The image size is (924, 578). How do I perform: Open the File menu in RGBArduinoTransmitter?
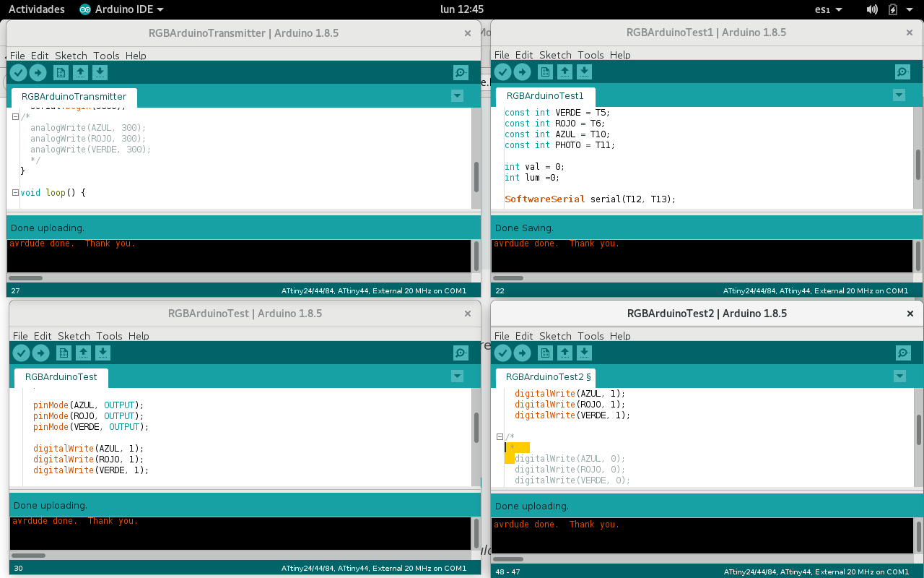click(17, 56)
